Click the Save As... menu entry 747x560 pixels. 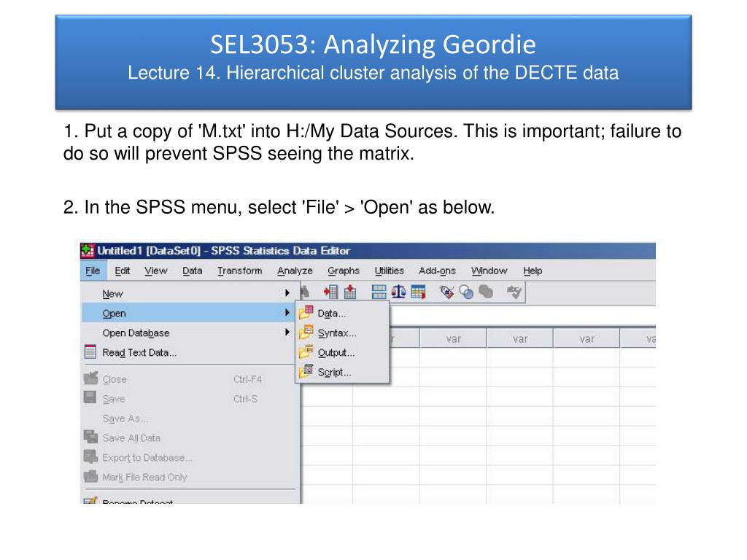191,418
